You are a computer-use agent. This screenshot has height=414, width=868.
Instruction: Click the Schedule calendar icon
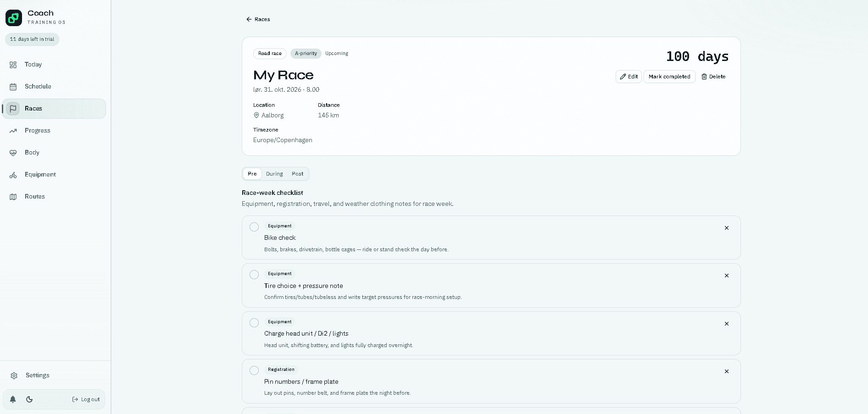click(x=13, y=87)
